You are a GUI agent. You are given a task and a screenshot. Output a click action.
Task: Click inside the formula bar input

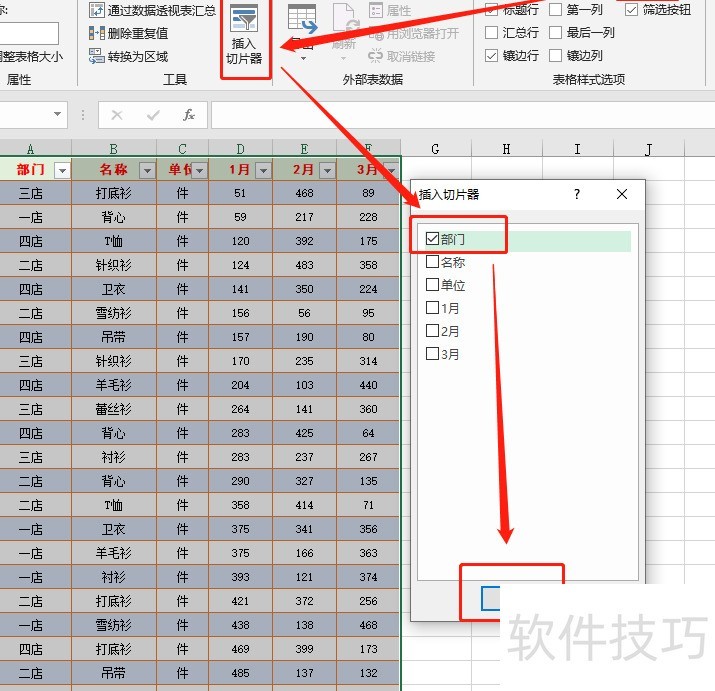click(x=463, y=115)
